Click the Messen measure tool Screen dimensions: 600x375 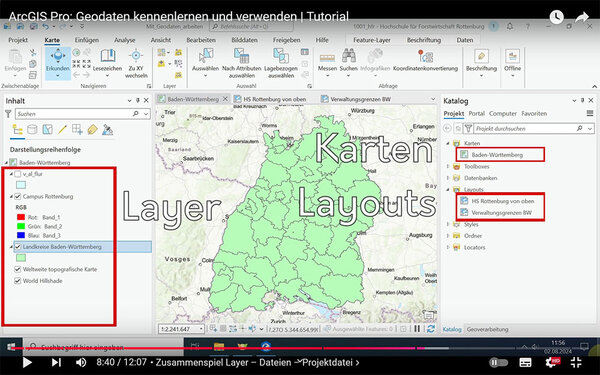pyautogui.click(x=327, y=63)
